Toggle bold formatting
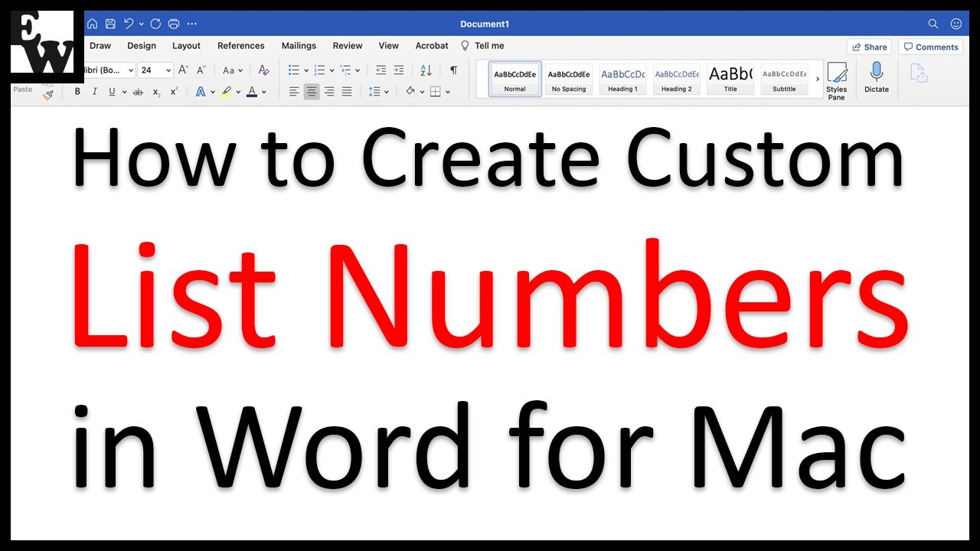This screenshot has height=551, width=980. tap(77, 92)
